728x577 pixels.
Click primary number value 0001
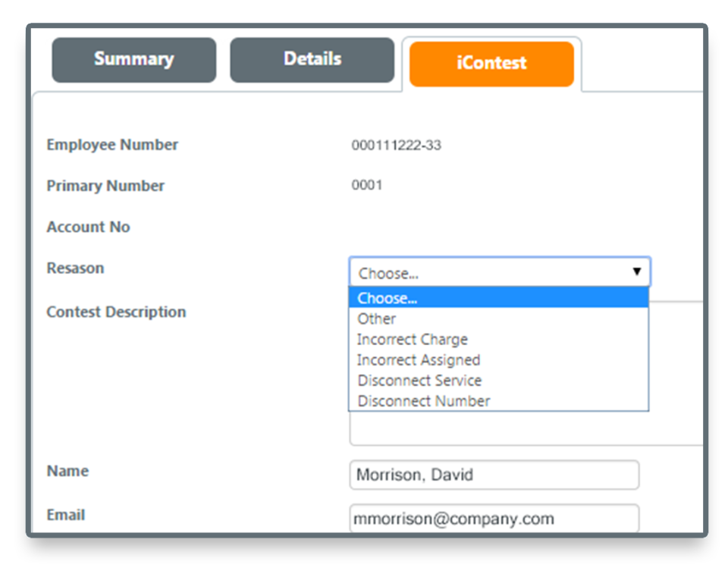coord(367,185)
